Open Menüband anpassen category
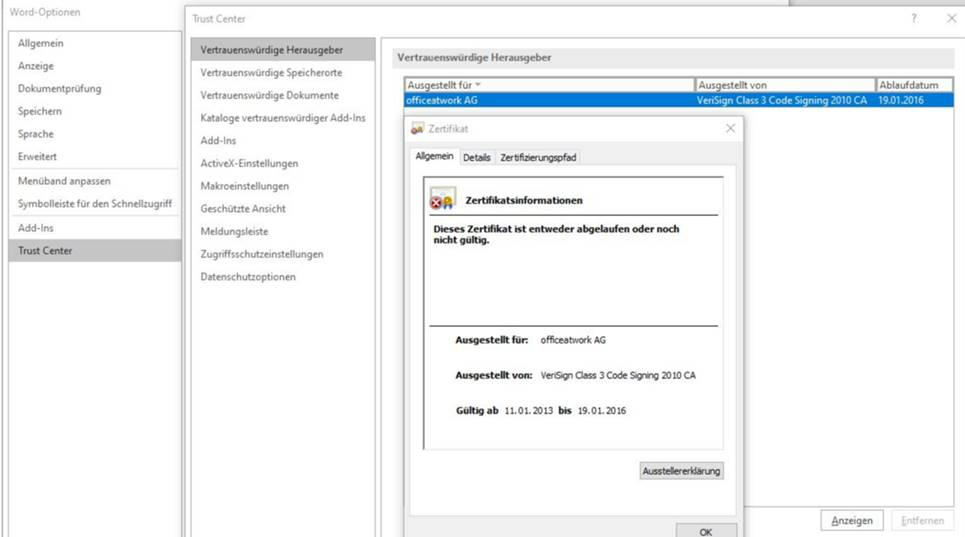The image size is (965, 537). [64, 181]
